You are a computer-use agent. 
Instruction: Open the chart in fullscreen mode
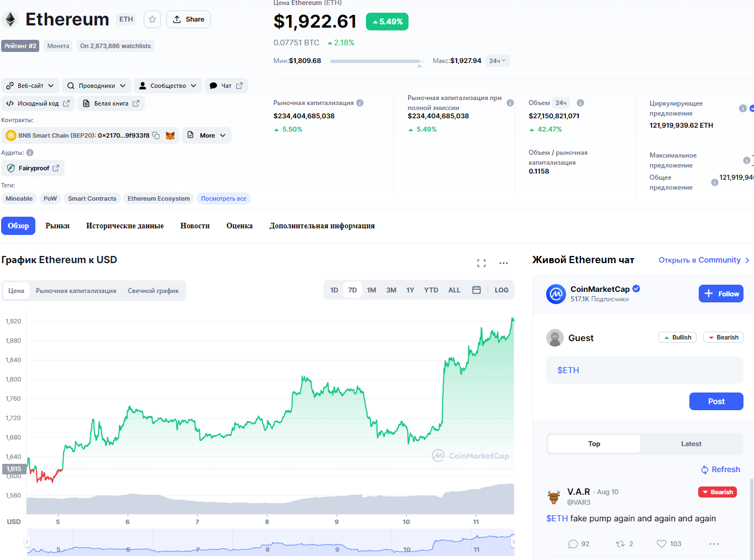click(481, 263)
